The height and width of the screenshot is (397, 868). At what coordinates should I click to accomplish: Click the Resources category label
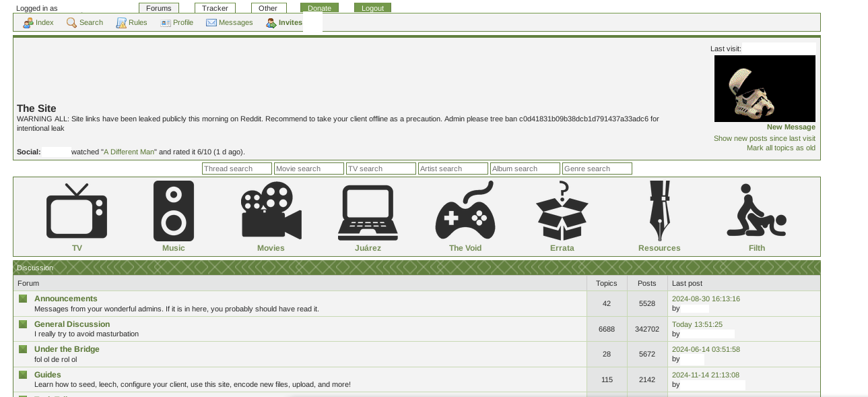pyautogui.click(x=659, y=248)
